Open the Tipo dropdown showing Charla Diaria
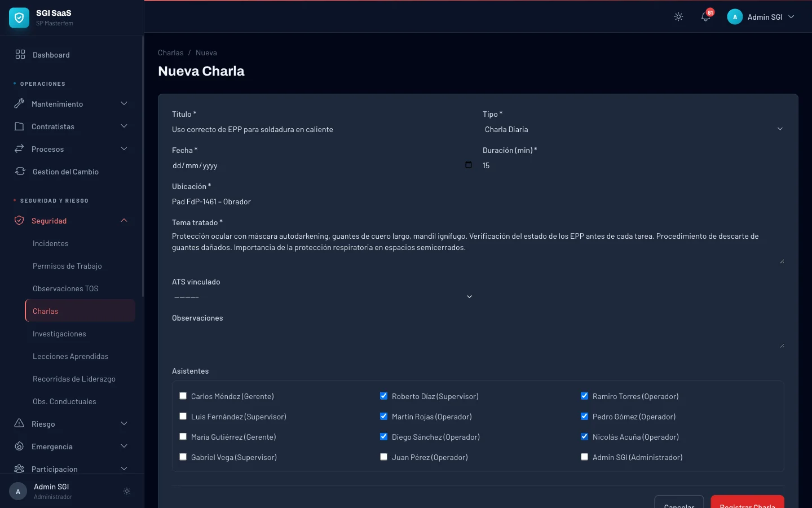This screenshot has height=508, width=812. 633,129
